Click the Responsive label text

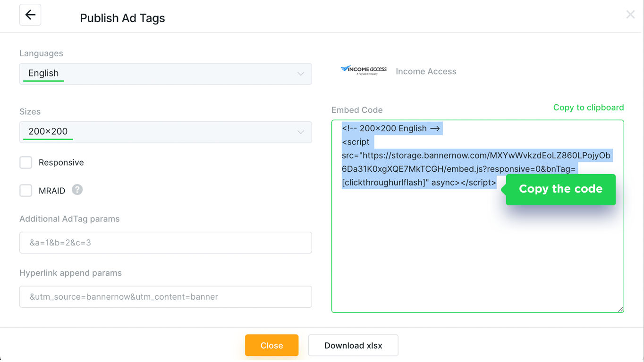(61, 162)
